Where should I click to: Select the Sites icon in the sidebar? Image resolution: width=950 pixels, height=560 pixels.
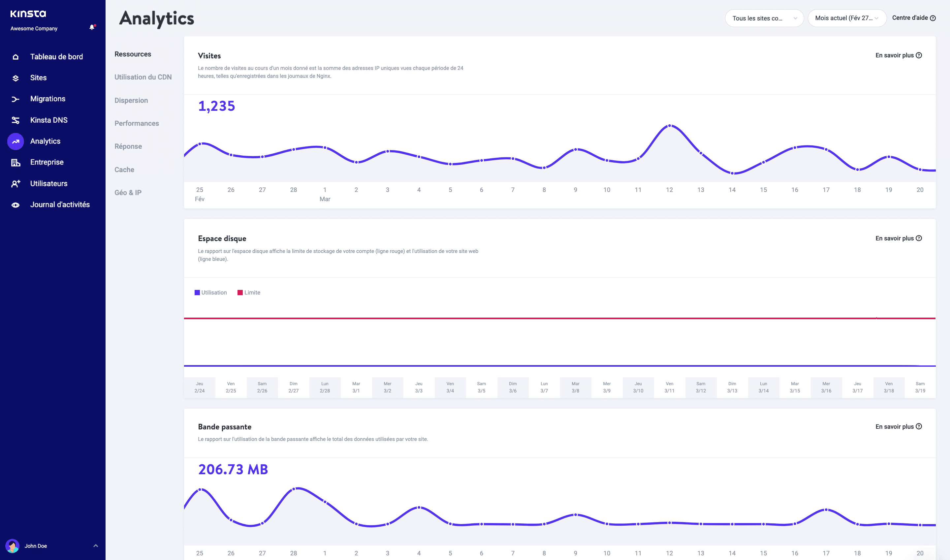(15, 78)
